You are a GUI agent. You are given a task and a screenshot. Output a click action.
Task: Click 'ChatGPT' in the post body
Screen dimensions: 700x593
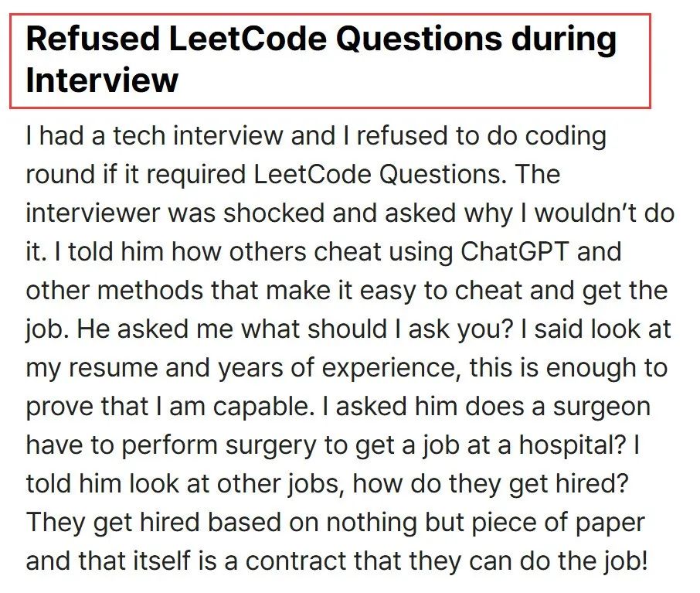pyautogui.click(x=515, y=251)
